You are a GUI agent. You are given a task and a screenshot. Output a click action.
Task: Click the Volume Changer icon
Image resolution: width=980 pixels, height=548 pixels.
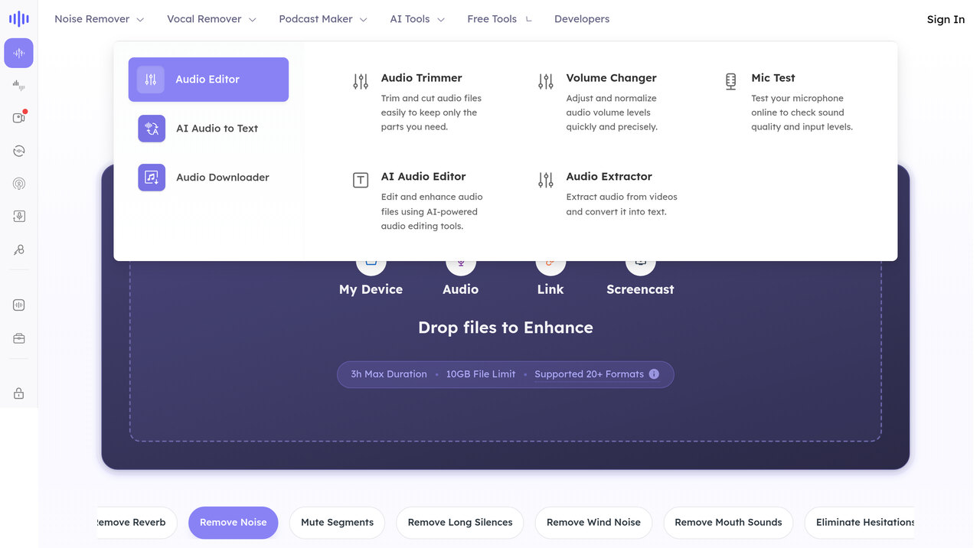click(x=546, y=81)
